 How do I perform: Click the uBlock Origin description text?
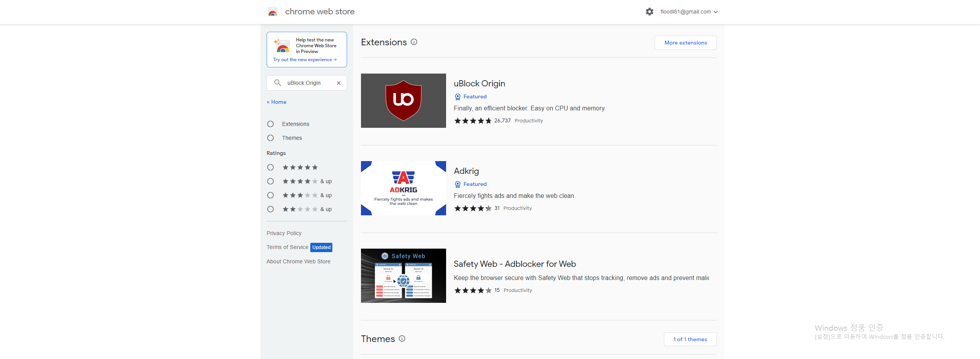tap(530, 108)
